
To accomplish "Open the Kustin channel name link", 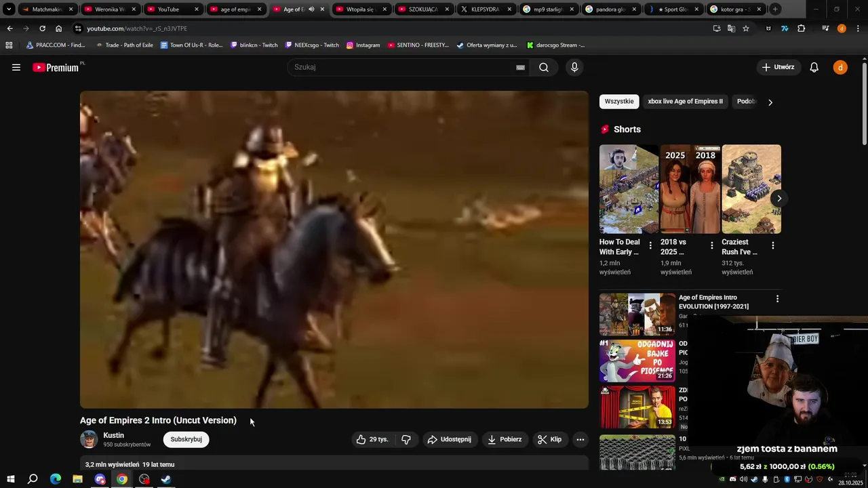I will (x=113, y=435).
